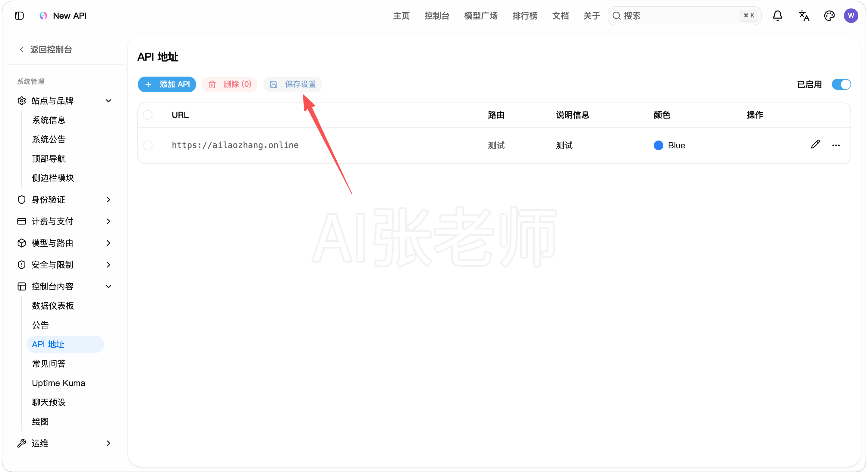Expand the 计费与支付 section chevron
868x474 pixels.
point(108,222)
